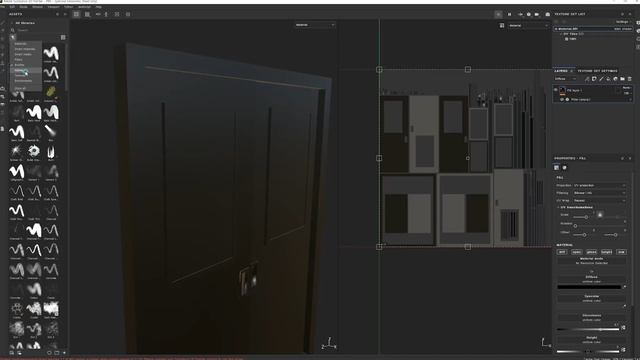The height and width of the screenshot is (360, 640).
Task: Click the assets type filter icon
Action: coord(13,37)
